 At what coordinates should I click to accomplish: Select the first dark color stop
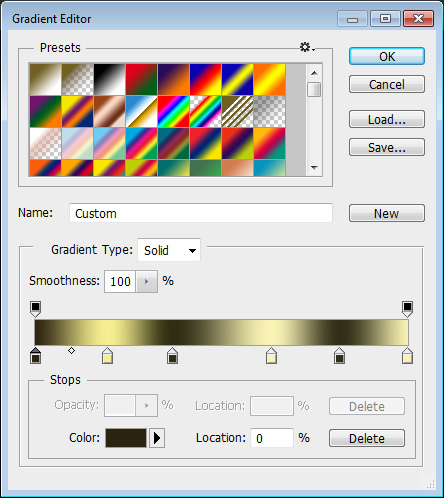[35, 355]
